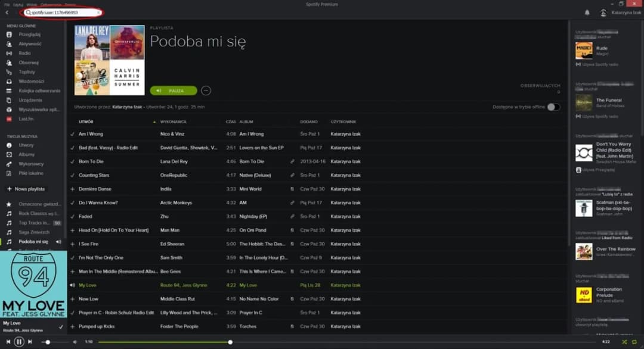Mute the volume using the speaker icon
This screenshot has width=644, height=349.
[x=74, y=342]
